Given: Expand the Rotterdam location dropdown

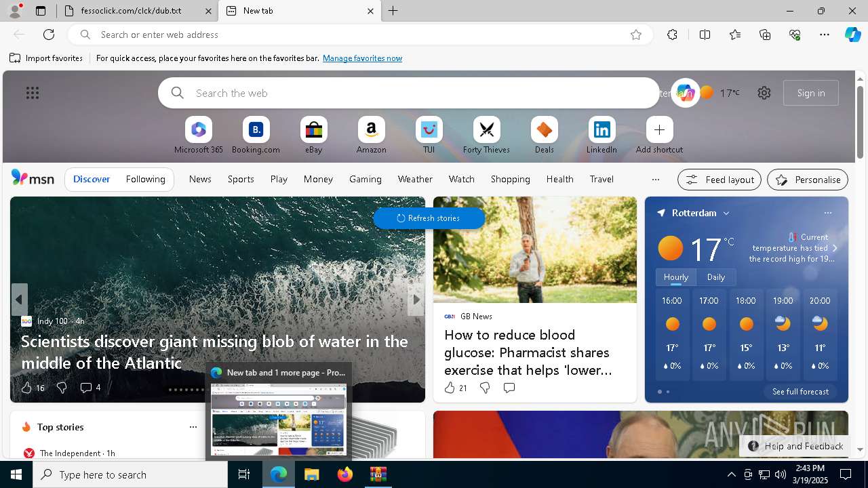Looking at the screenshot, I should 726,213.
